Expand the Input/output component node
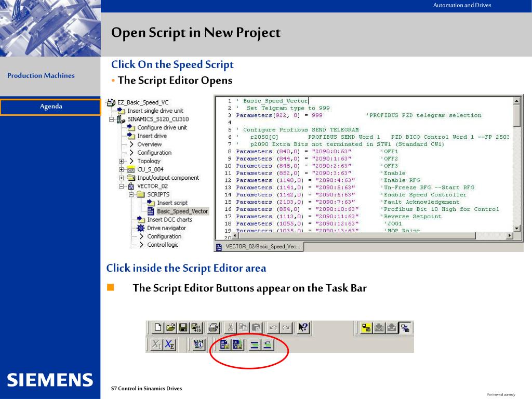This screenshot has width=532, height=399. click(121, 178)
